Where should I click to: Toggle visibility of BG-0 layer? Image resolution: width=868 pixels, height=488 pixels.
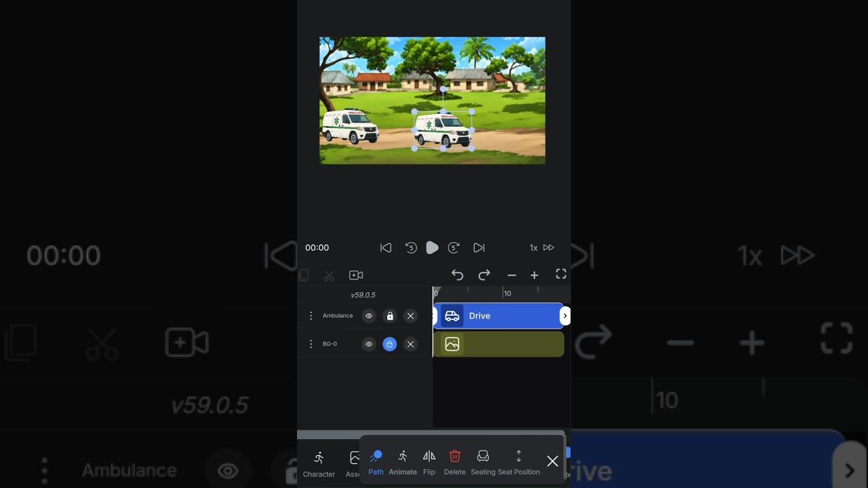point(369,344)
